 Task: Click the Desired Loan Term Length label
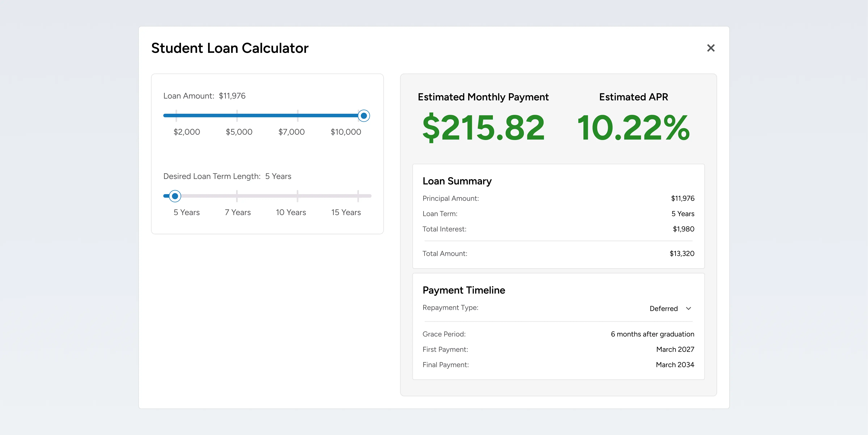(x=212, y=176)
